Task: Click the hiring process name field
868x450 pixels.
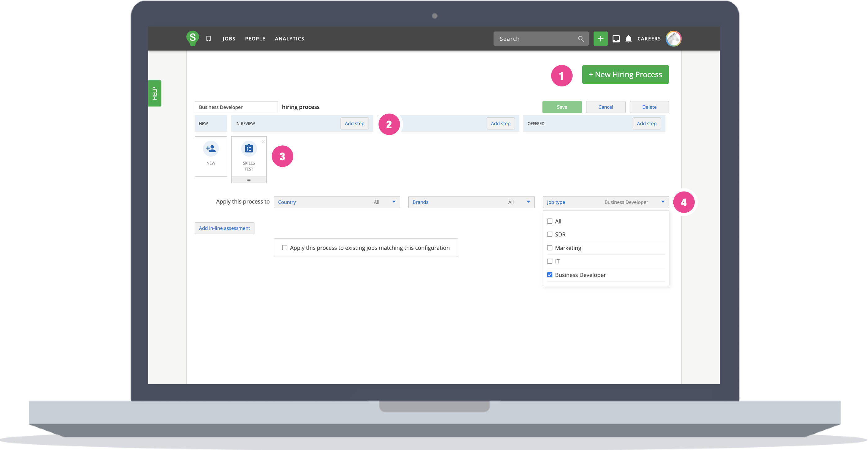Action: (x=236, y=107)
